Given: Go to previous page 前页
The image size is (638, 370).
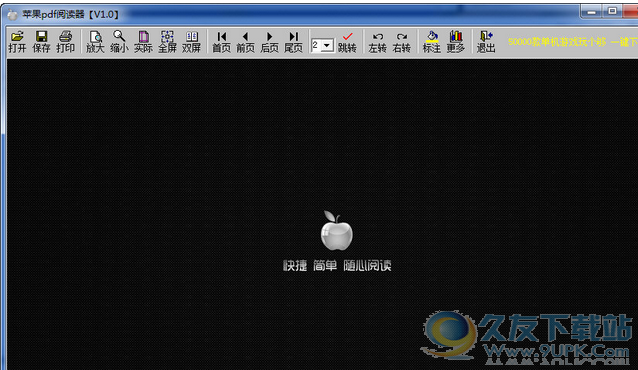Looking at the screenshot, I should click(245, 42).
